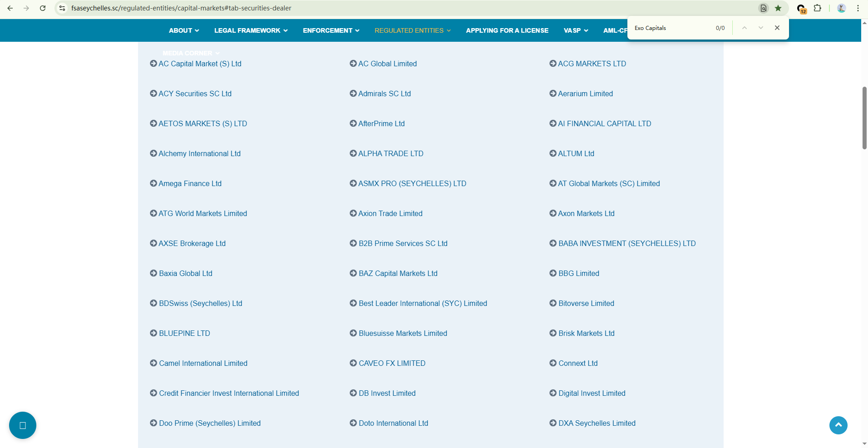This screenshot has height=448, width=868.
Task: Open the Aerarium Limited entry
Action: coord(586,94)
